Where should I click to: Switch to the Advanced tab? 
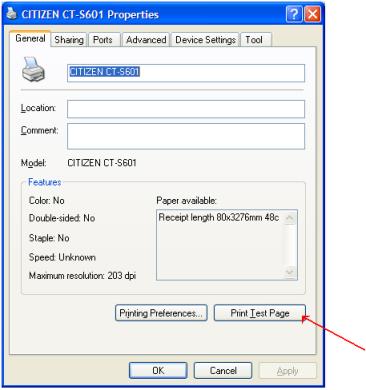[146, 40]
